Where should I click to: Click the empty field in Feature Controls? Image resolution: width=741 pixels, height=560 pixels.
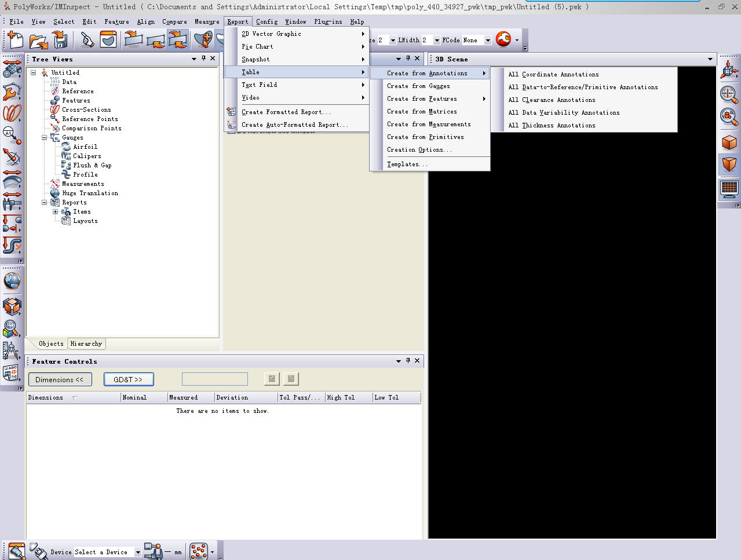[x=215, y=379]
